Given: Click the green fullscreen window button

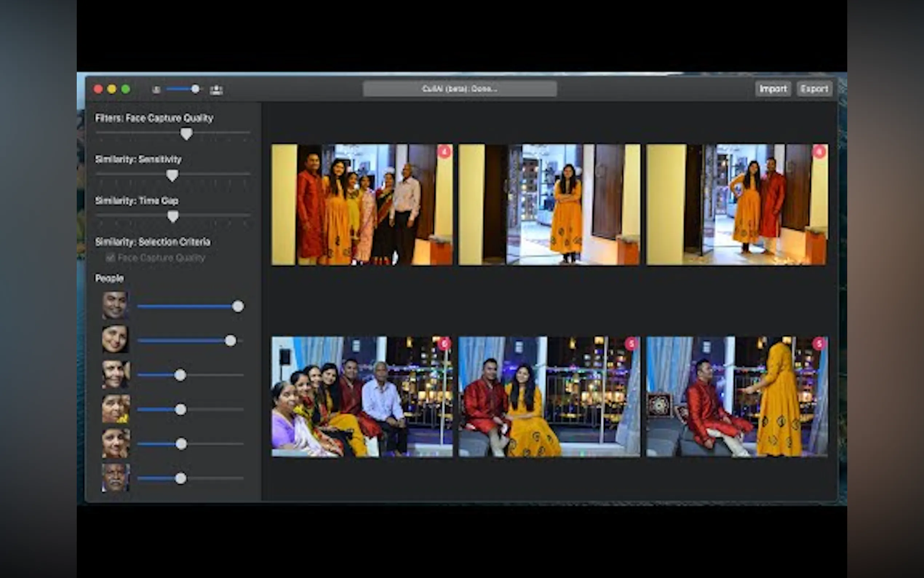Looking at the screenshot, I should (x=126, y=90).
